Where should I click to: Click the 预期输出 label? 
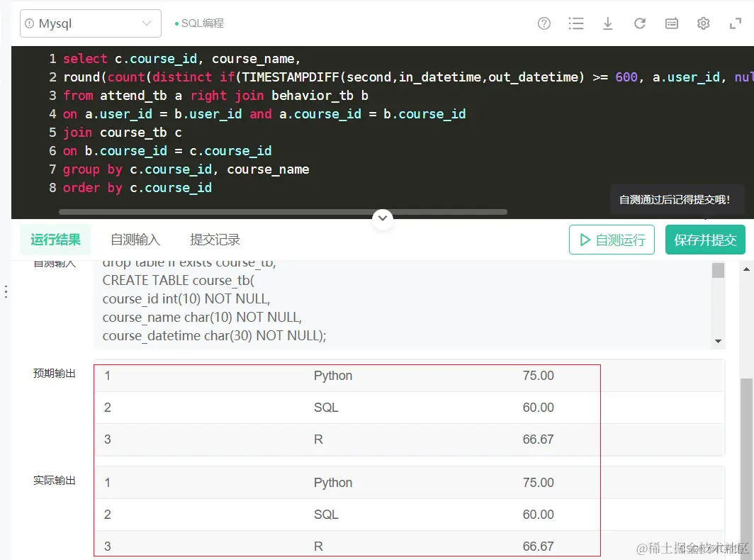pos(55,374)
